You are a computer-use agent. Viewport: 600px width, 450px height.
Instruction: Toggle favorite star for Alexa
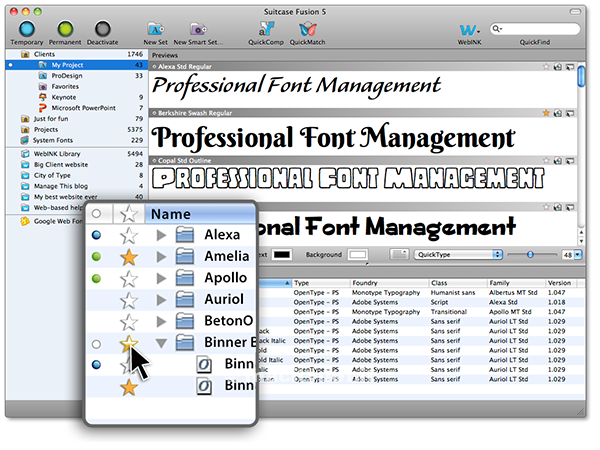(128, 236)
